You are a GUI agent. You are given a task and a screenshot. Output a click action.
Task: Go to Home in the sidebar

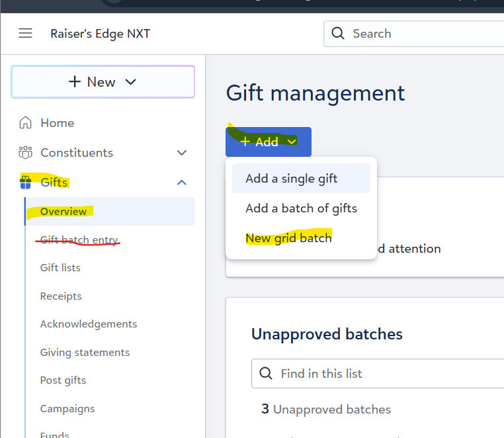point(58,123)
